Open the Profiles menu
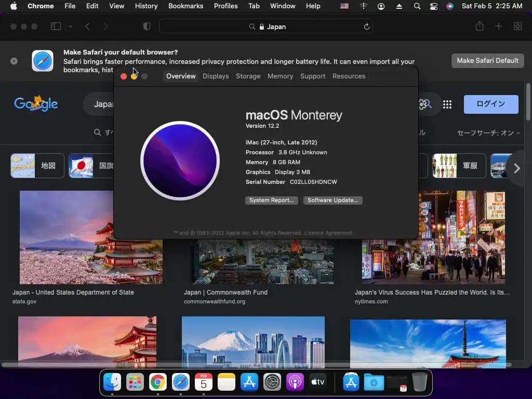 [x=225, y=6]
